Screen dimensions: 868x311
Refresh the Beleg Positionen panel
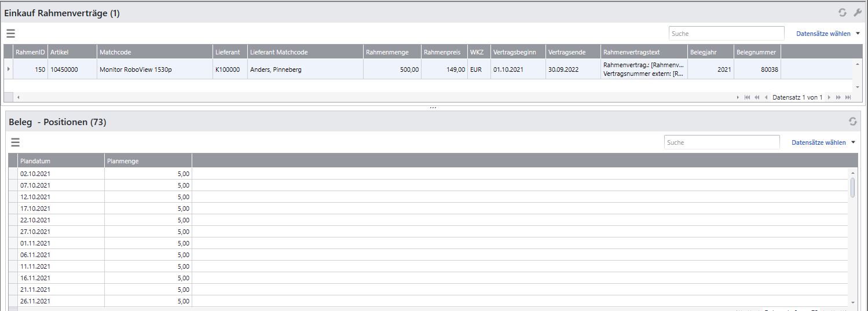point(852,122)
